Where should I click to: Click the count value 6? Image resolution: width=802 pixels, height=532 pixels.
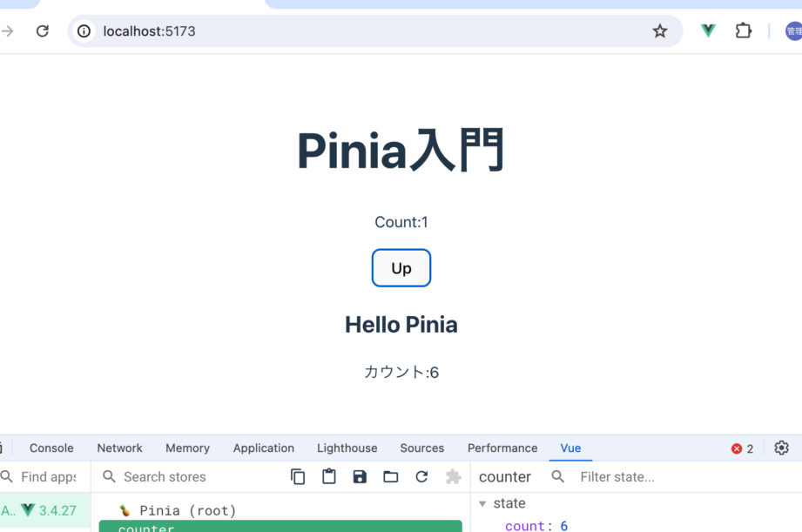point(564,526)
